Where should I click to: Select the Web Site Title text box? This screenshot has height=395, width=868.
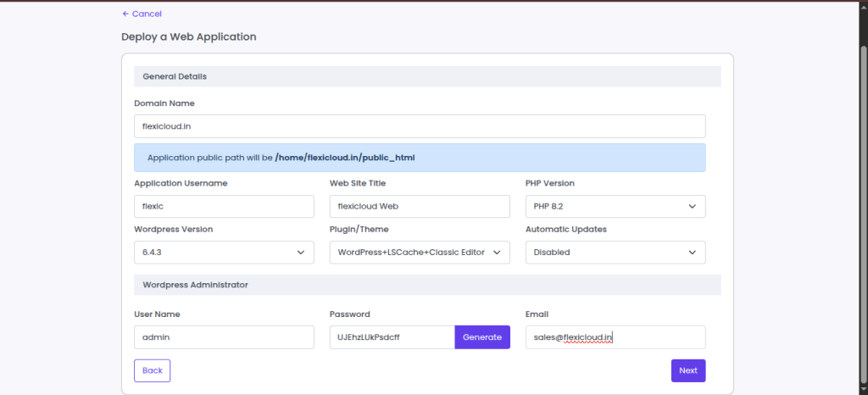tap(420, 206)
